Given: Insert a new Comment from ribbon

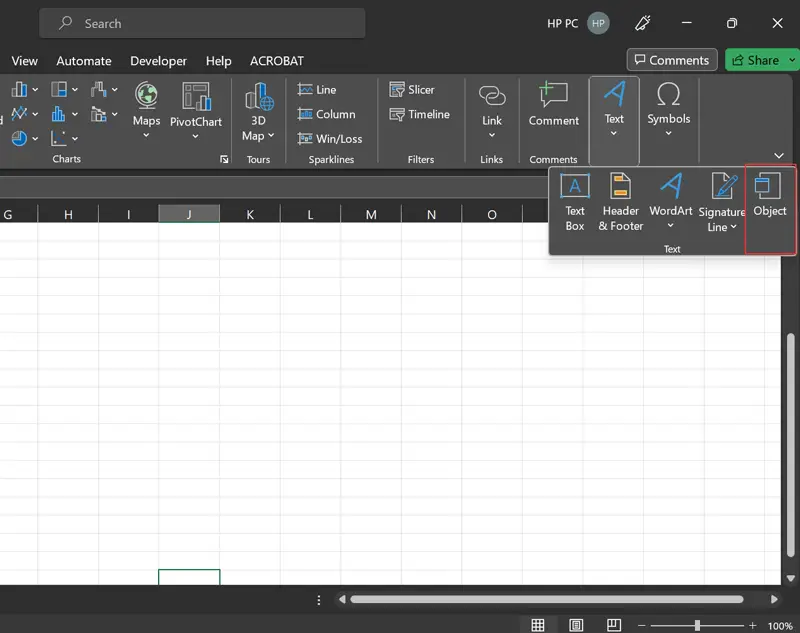Looking at the screenshot, I should click(x=553, y=105).
